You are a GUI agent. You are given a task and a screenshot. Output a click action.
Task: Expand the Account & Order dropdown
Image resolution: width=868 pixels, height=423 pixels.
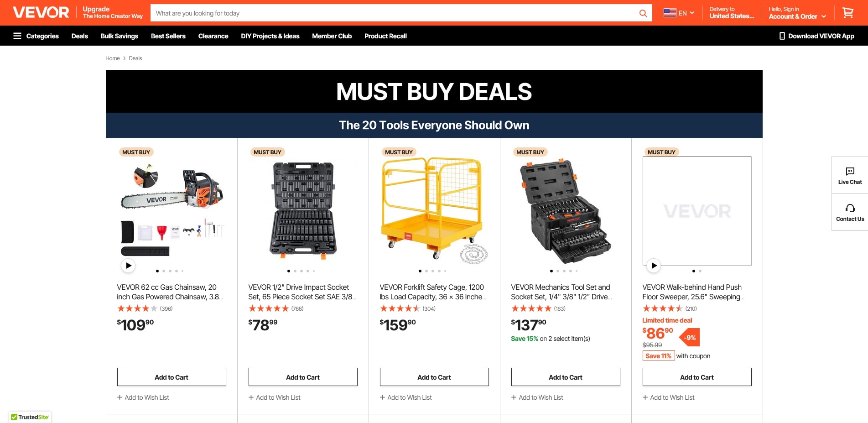point(797,16)
